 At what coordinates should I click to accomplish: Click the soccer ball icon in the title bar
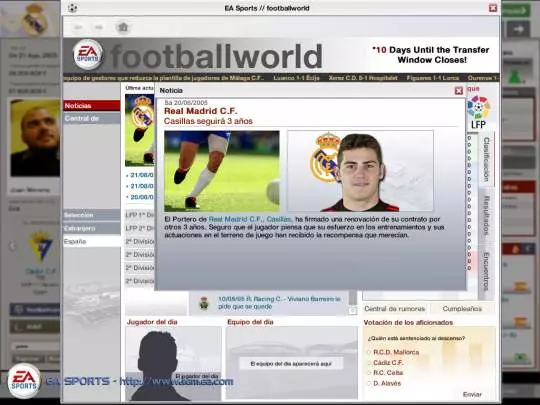click(72, 8)
